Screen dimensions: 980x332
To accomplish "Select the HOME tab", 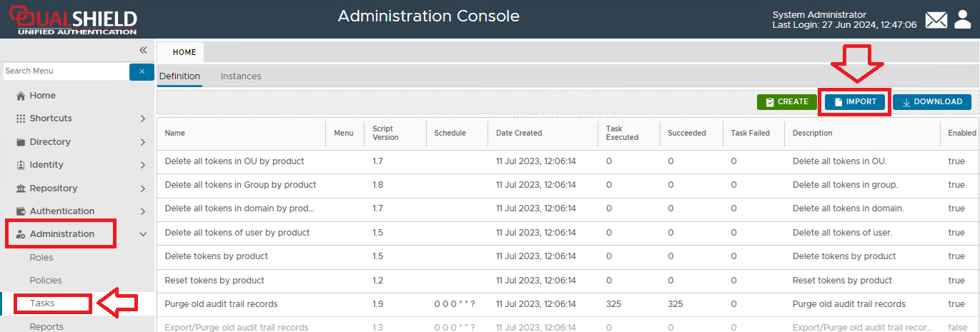I will tap(184, 52).
